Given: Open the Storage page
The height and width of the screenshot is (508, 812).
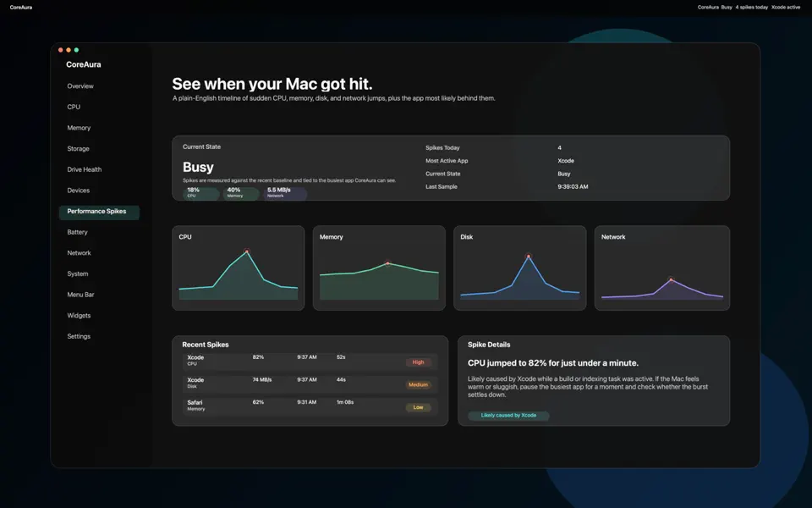Looking at the screenshot, I should [78, 149].
